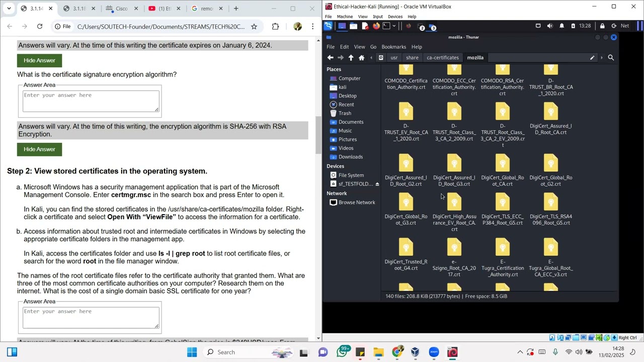Open Downloads in Thunar sidebar
Viewport: 644px width, 362px height.
tap(351, 157)
